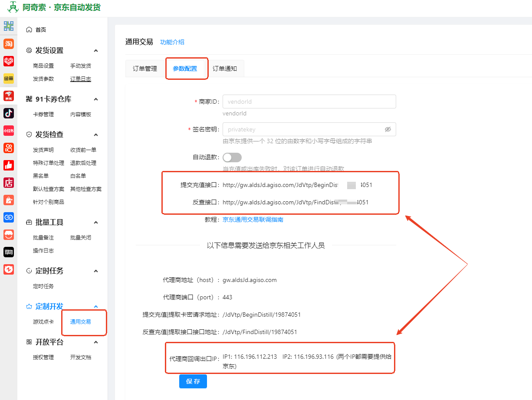Open 商品设置 in the sidebar
532x400 pixels.
(43, 66)
